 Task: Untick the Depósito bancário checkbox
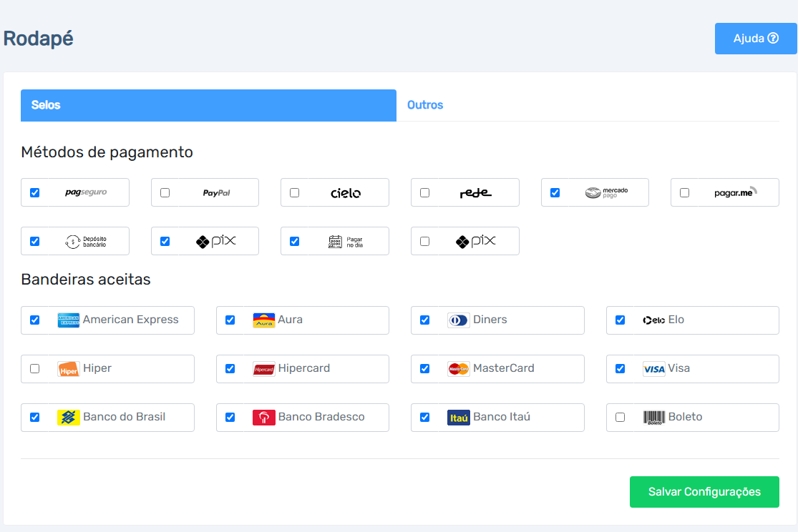pos(34,241)
